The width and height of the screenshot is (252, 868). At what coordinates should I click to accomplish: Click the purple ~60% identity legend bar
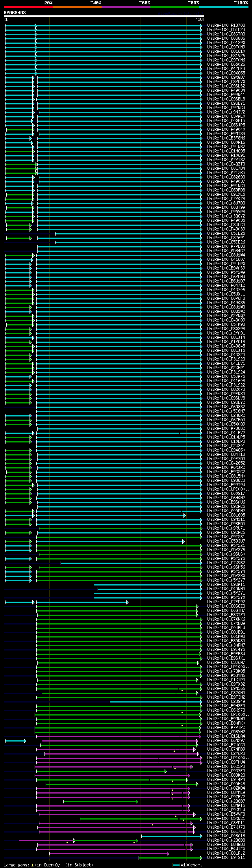click(x=126, y=7)
